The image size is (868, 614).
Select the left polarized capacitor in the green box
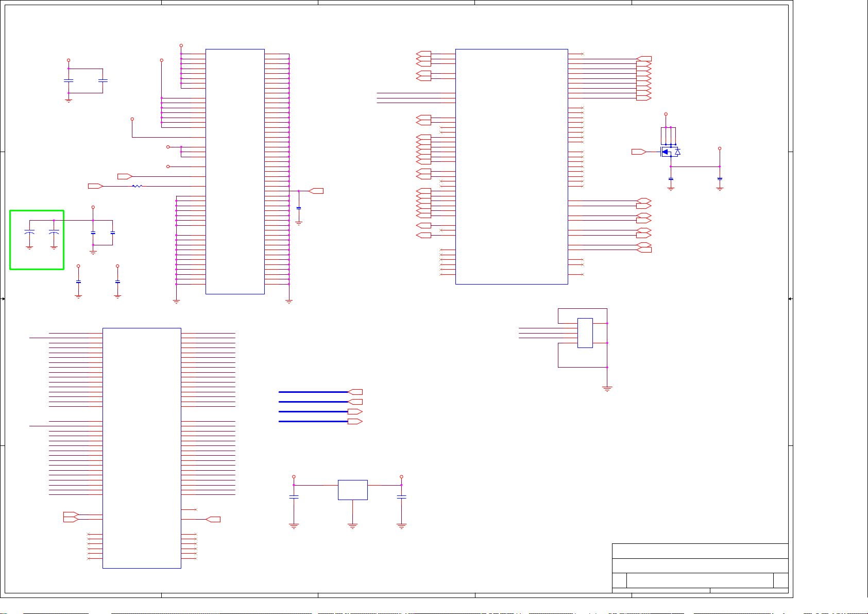point(29,232)
